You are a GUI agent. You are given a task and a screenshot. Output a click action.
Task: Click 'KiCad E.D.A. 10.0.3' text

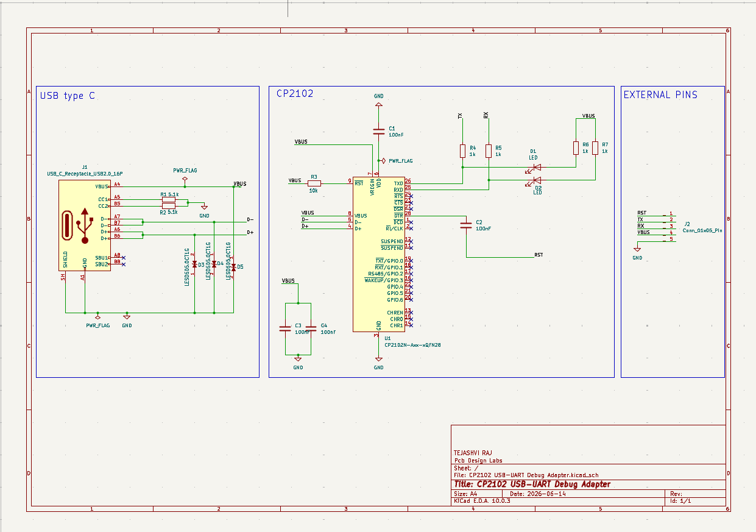click(x=482, y=501)
